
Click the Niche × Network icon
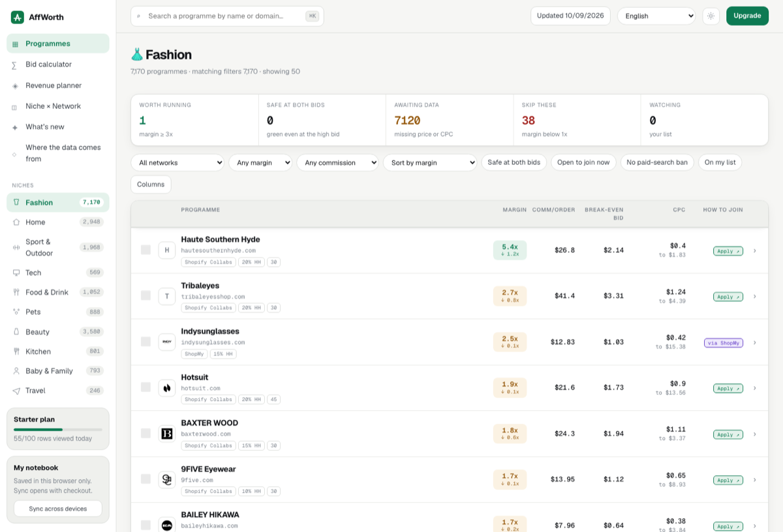(15, 106)
